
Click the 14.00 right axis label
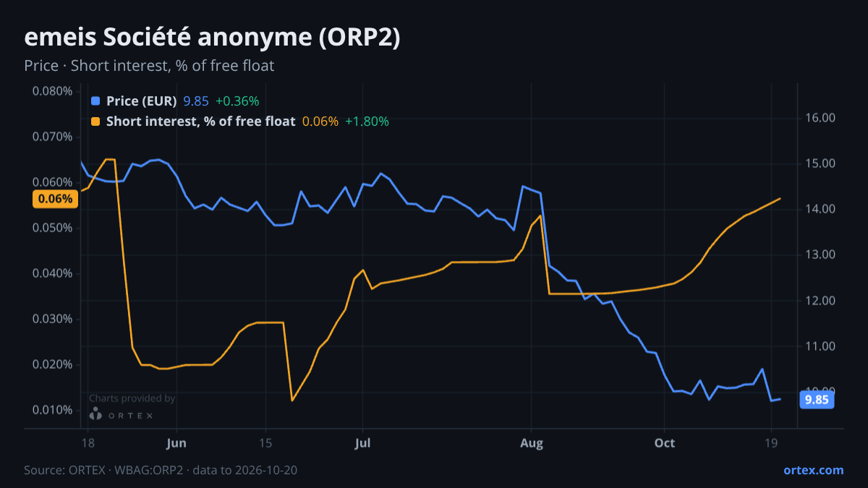pos(820,209)
